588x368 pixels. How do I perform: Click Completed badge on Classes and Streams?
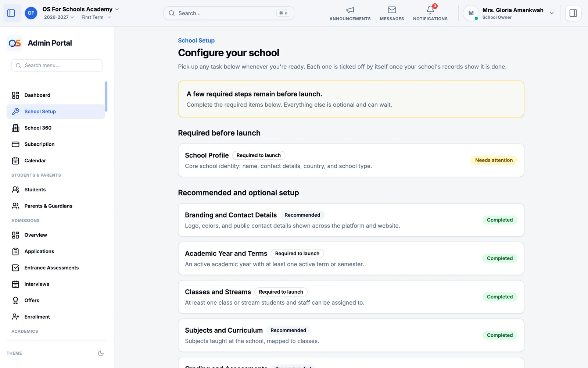click(500, 297)
